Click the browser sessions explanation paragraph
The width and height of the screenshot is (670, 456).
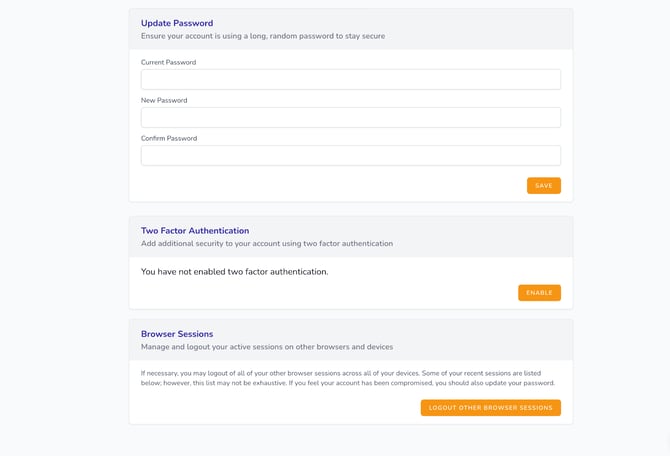click(x=348, y=377)
